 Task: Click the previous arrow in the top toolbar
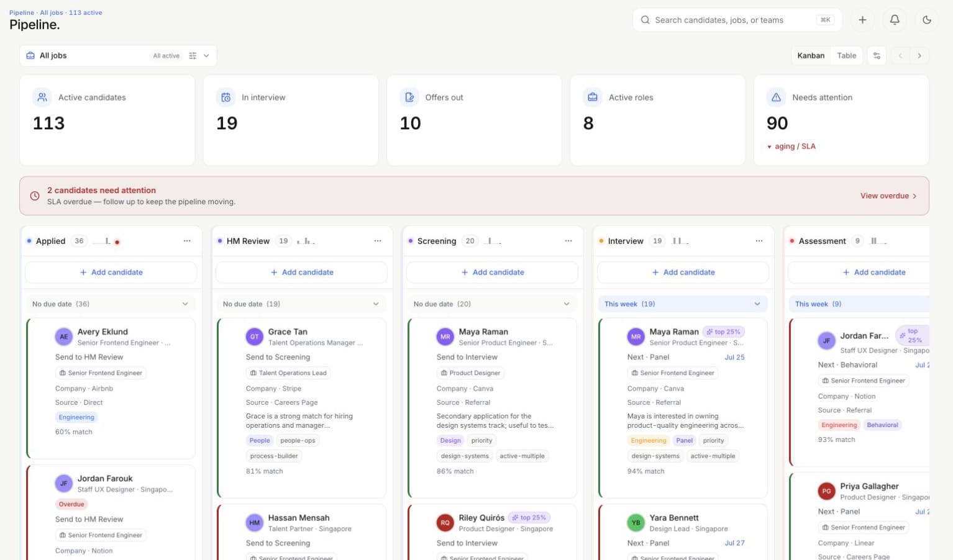(x=900, y=55)
